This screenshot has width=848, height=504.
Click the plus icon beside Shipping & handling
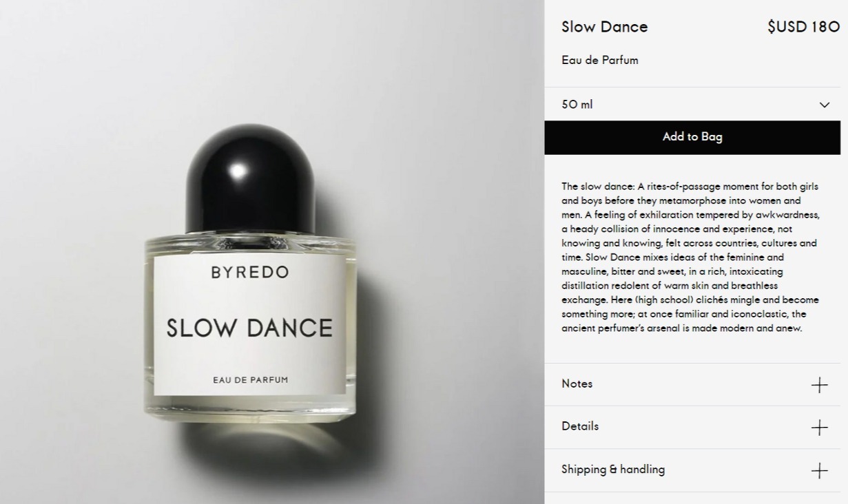point(819,470)
